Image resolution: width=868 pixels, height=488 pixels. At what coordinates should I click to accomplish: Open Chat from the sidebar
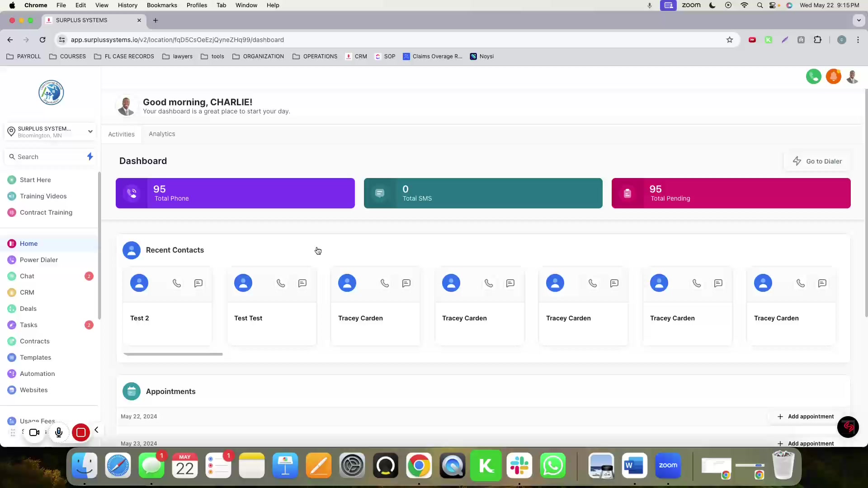[27, 276]
